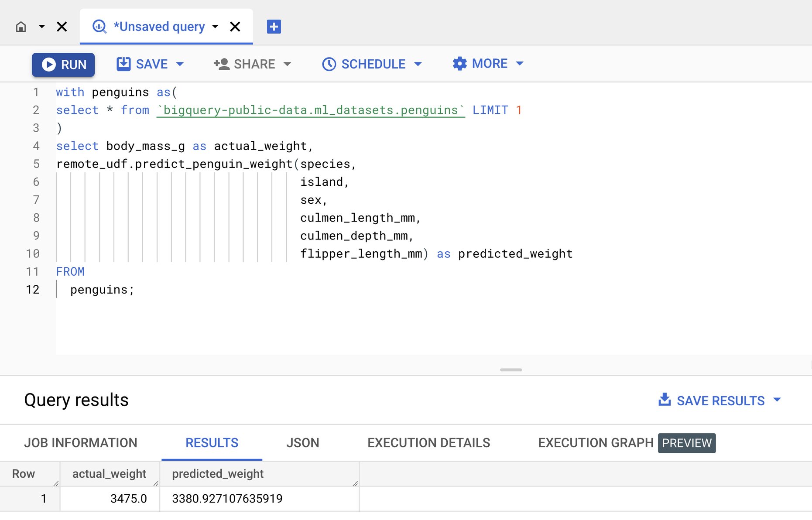Close the home tab
Screen dimensions: 812x520
pyautogui.click(x=62, y=27)
